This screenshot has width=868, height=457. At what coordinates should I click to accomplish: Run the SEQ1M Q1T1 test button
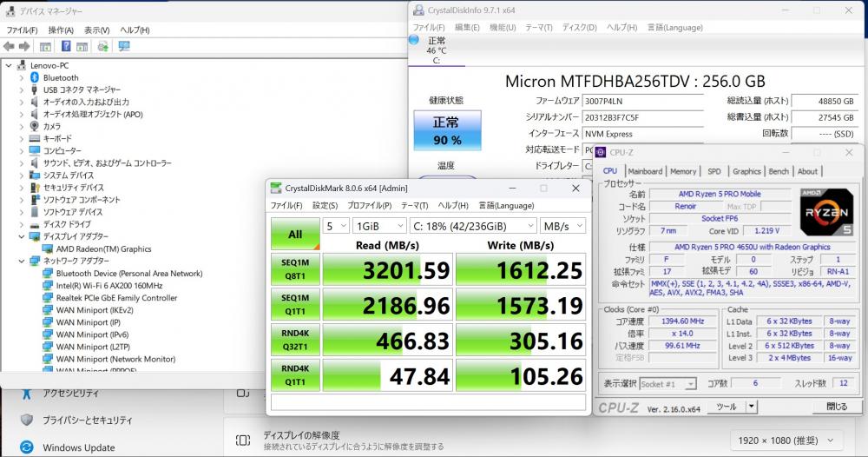point(295,305)
